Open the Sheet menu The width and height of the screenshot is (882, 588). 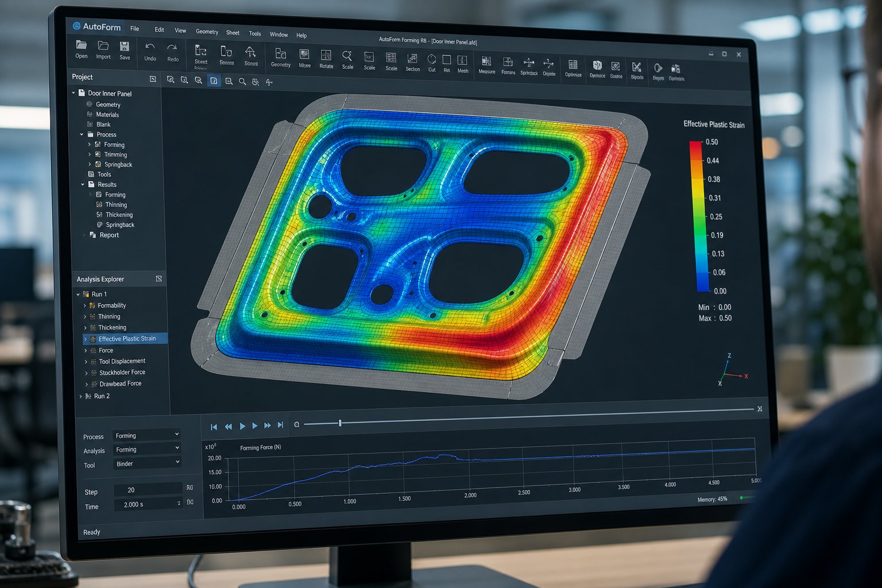(233, 33)
